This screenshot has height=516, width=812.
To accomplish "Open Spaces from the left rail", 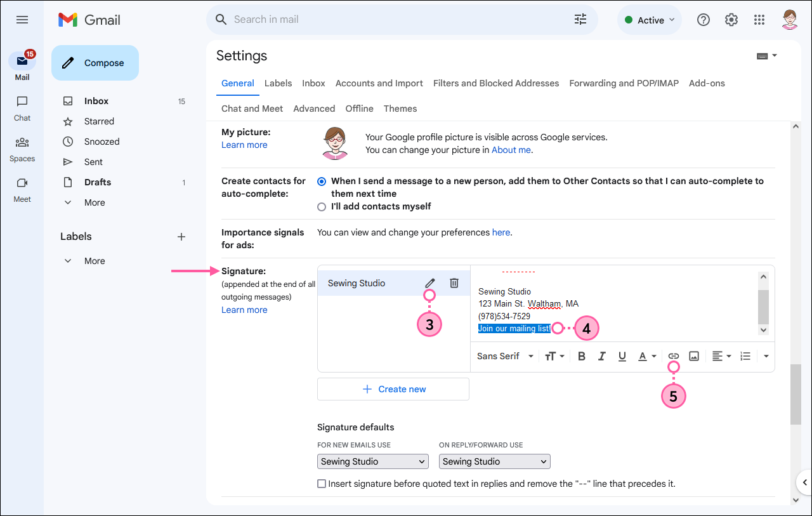I will tap(22, 149).
